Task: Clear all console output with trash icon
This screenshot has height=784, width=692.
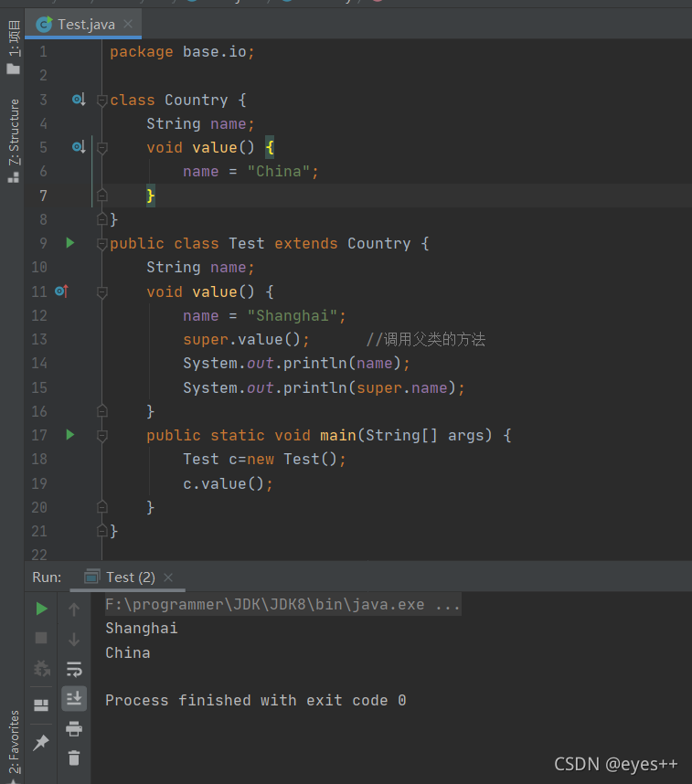Action: coord(74,758)
